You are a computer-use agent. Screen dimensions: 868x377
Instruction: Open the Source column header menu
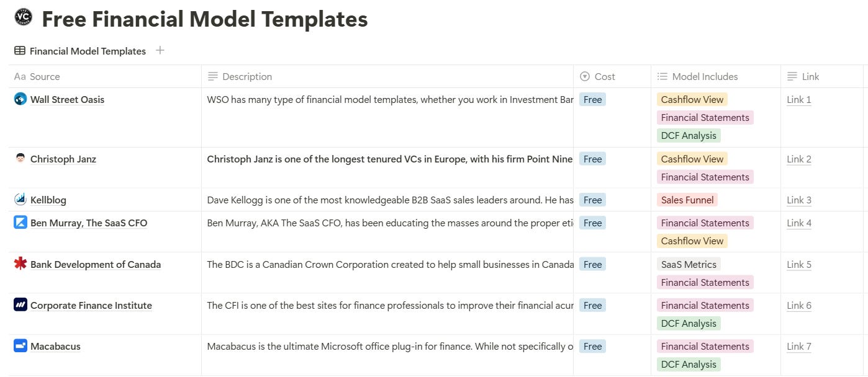(45, 77)
